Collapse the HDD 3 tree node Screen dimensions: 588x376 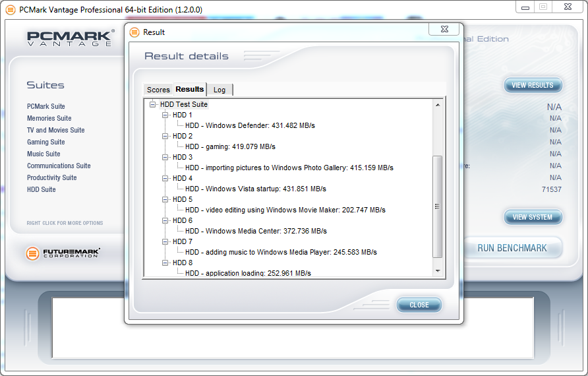coord(165,157)
